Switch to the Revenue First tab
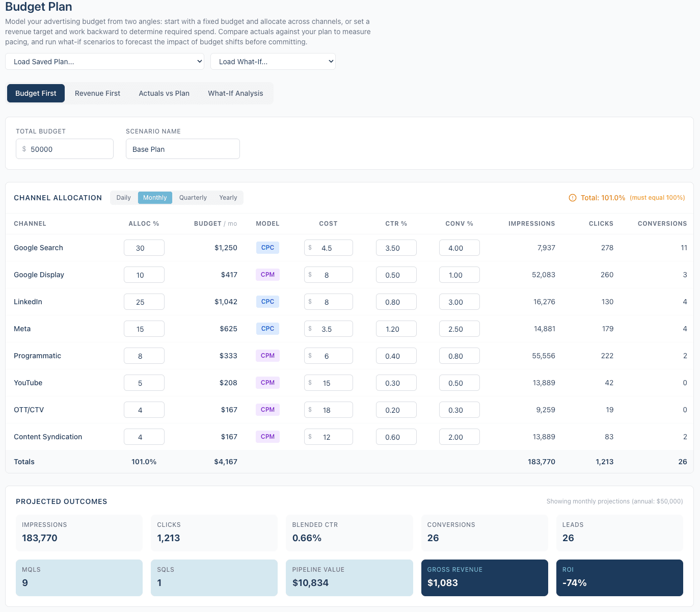Screen dimensions: 700x612 (x=97, y=93)
